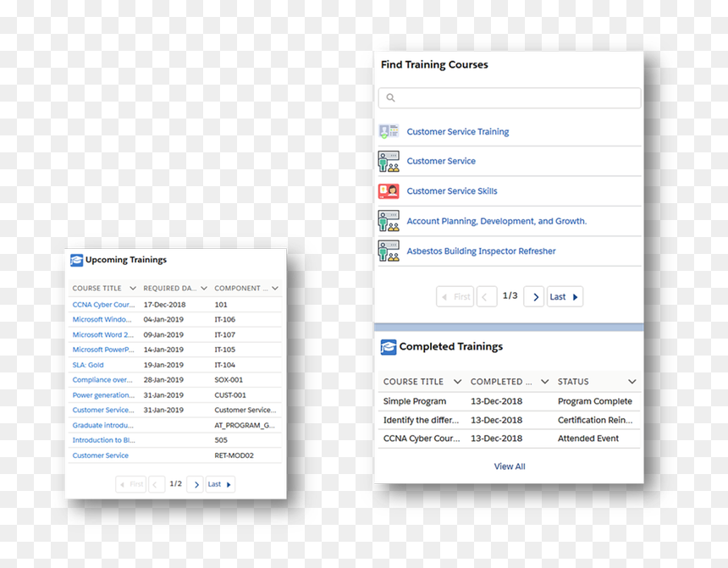The image size is (728, 568).
Task: Click the Customer Service Training course icon
Action: [x=389, y=131]
